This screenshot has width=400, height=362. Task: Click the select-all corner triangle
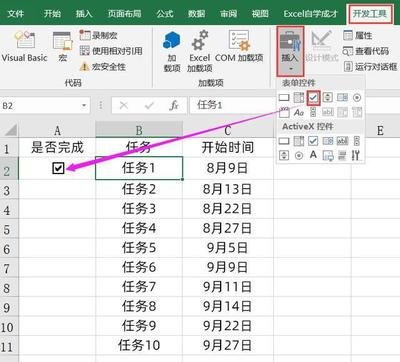[x=10, y=130]
